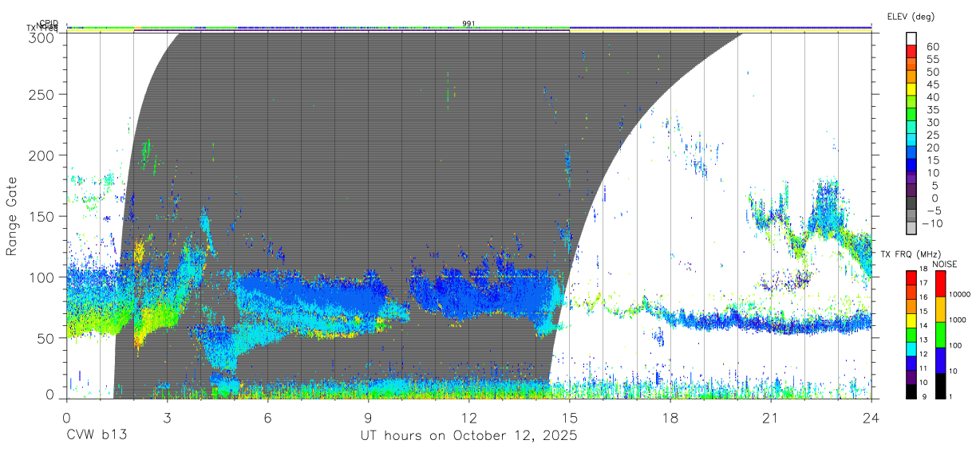Click the Range Gate tick label '300'
This screenshot has height=452, width=980.
click(42, 37)
